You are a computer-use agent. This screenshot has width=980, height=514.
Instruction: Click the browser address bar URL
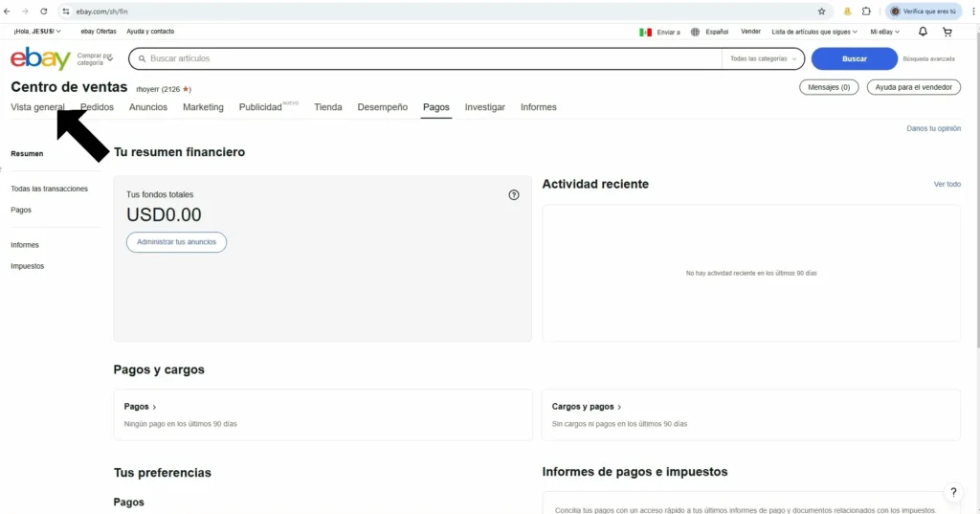(x=101, y=11)
